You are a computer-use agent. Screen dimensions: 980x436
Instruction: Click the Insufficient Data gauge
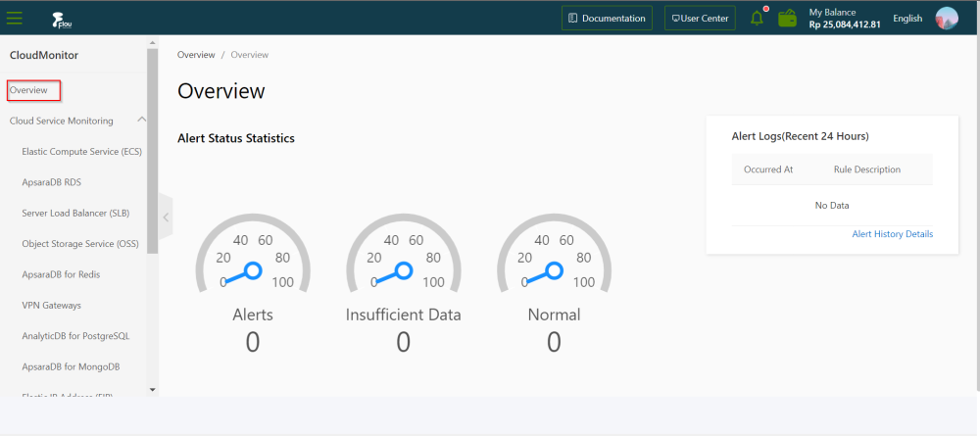pos(403,253)
